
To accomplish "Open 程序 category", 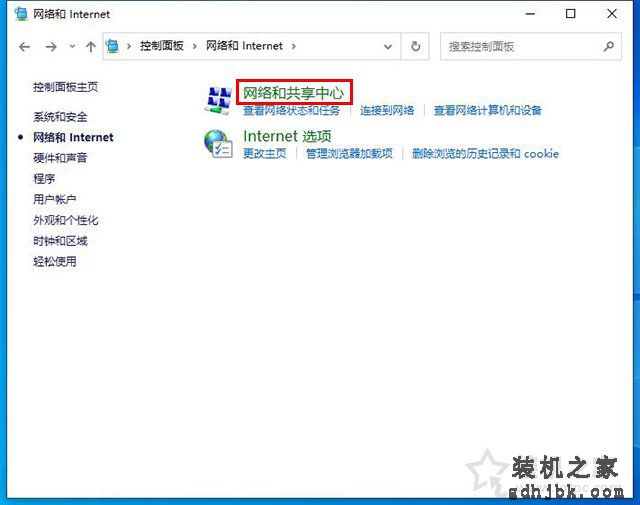I will [44, 178].
